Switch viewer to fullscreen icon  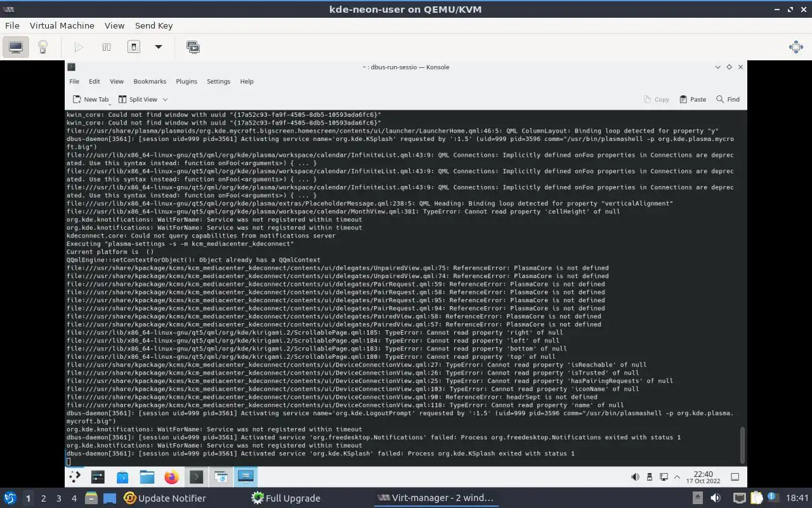(x=796, y=47)
